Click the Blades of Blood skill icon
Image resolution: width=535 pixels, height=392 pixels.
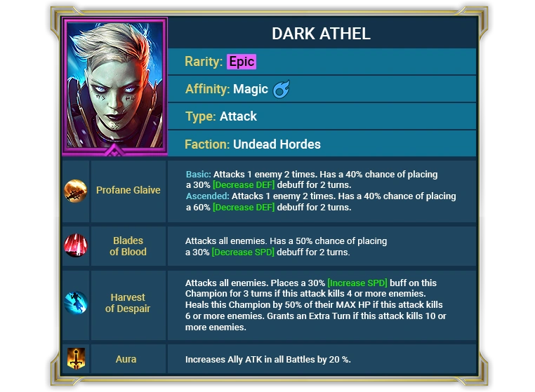(76, 245)
